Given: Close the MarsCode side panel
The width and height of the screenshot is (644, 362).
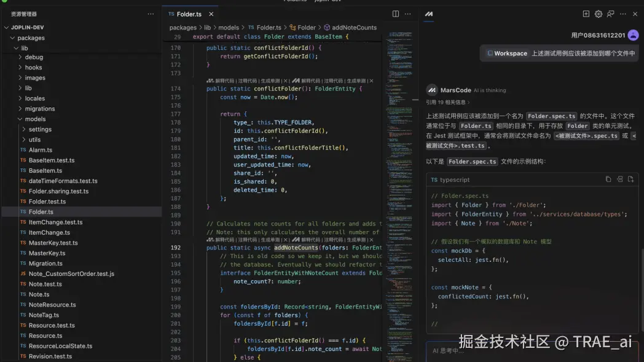Looking at the screenshot, I should [x=635, y=14].
